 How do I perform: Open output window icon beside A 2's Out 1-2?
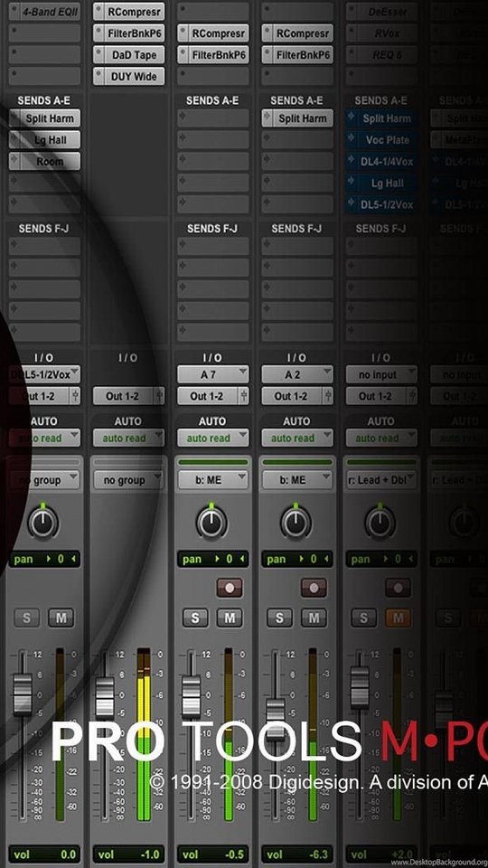click(x=329, y=396)
